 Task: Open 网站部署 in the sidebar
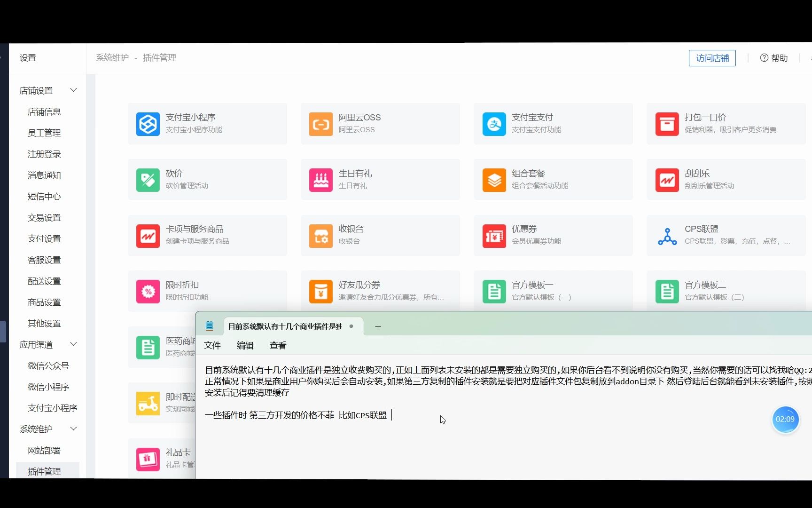[x=44, y=451]
